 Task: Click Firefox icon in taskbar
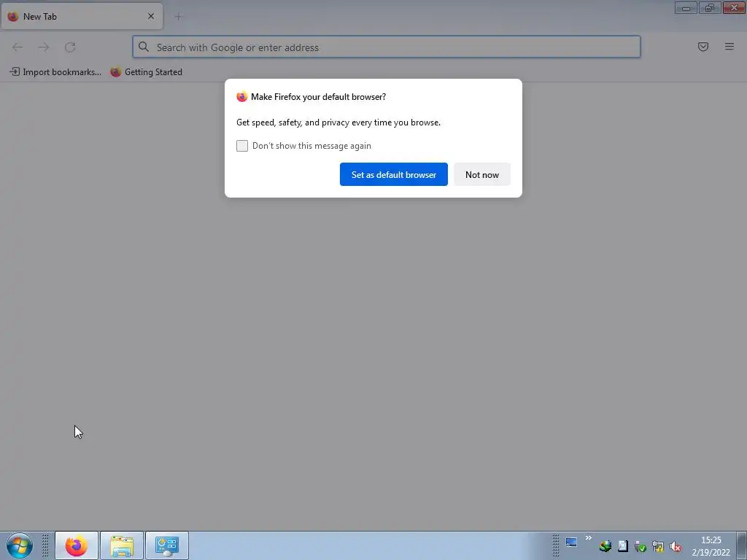(77, 545)
